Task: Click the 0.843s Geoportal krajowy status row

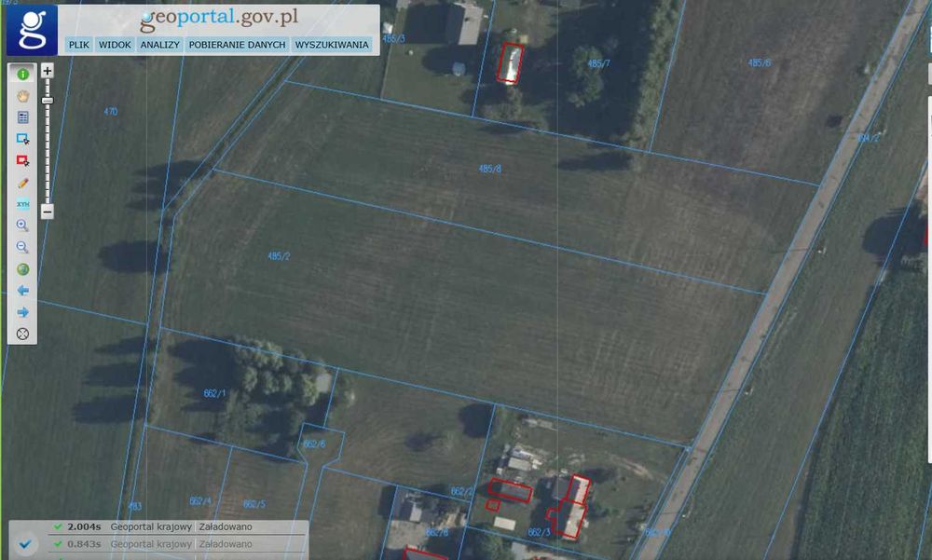Action: 178,544
